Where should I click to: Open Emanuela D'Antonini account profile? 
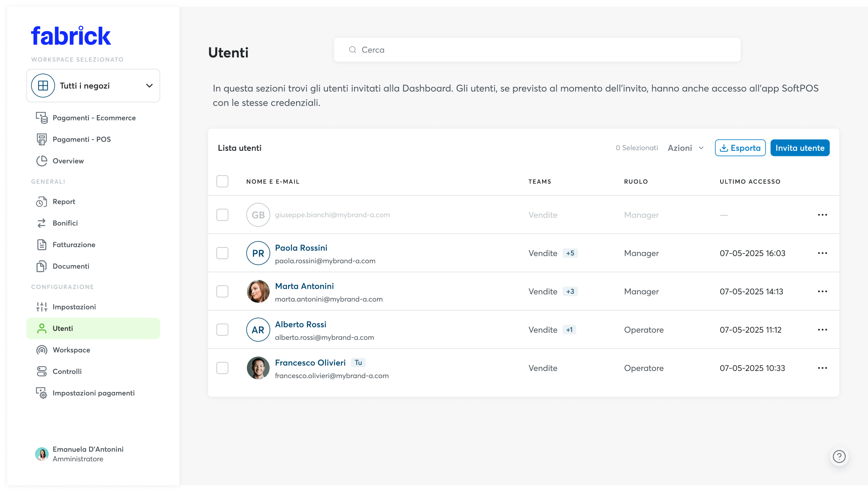pos(80,454)
